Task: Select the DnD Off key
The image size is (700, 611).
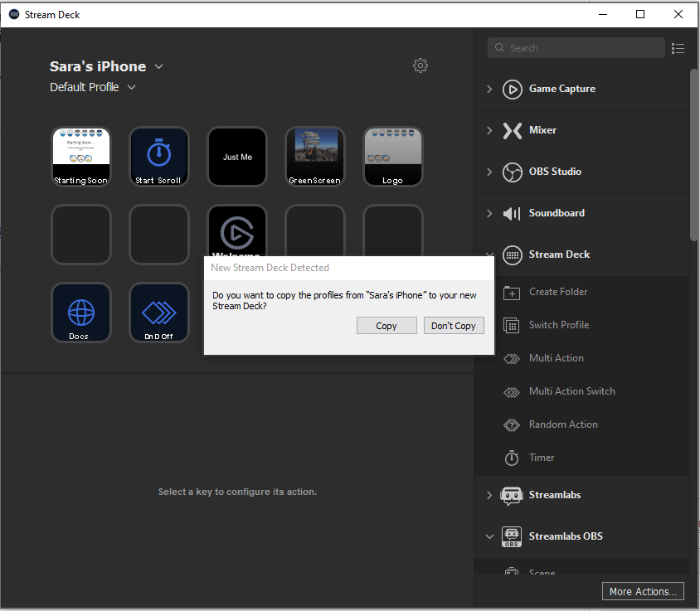Action: pyautogui.click(x=158, y=313)
